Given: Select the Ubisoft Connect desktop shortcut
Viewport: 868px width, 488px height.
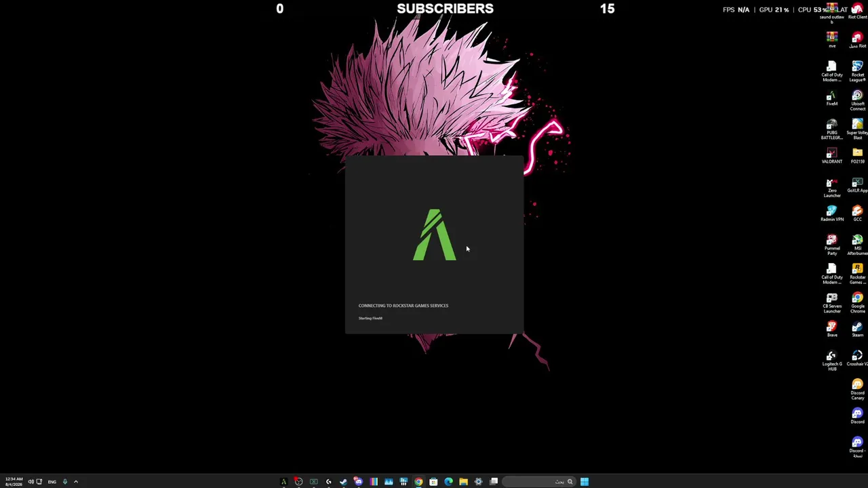Looking at the screenshot, I should click(x=858, y=100).
